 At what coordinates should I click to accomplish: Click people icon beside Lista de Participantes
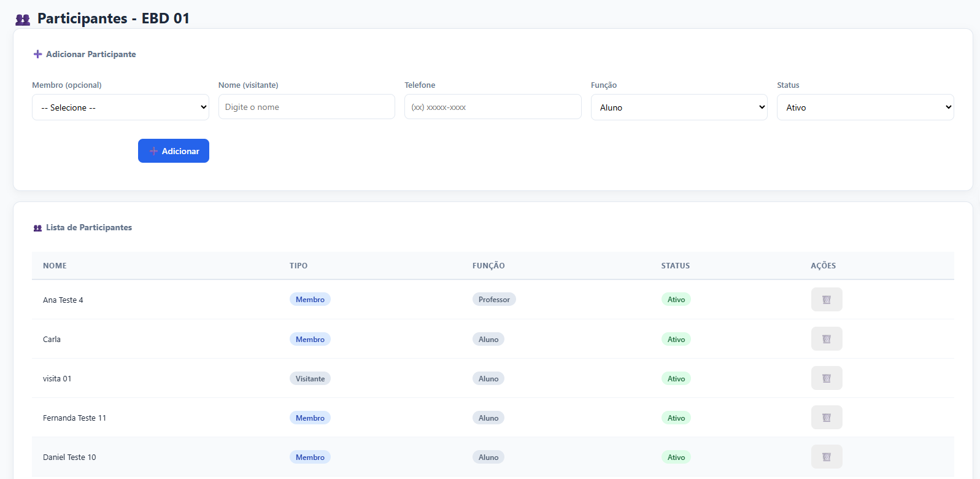tap(37, 228)
